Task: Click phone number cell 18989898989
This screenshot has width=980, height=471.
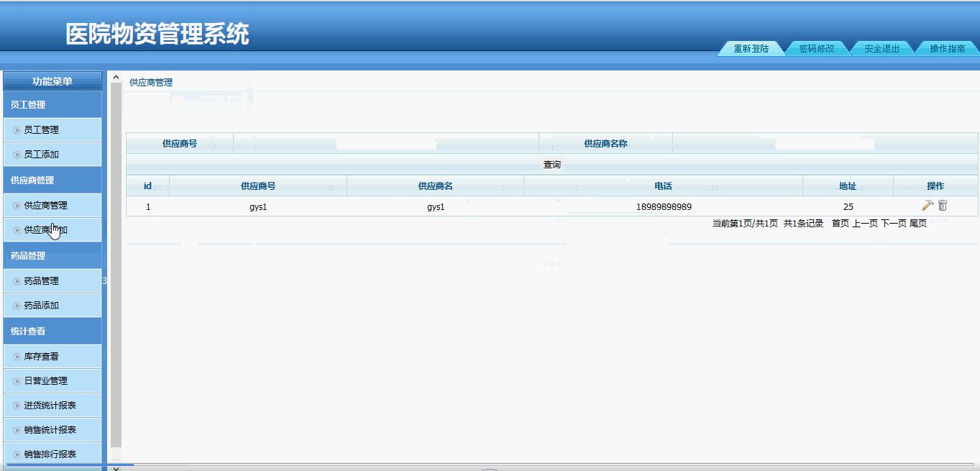Action: coord(664,207)
